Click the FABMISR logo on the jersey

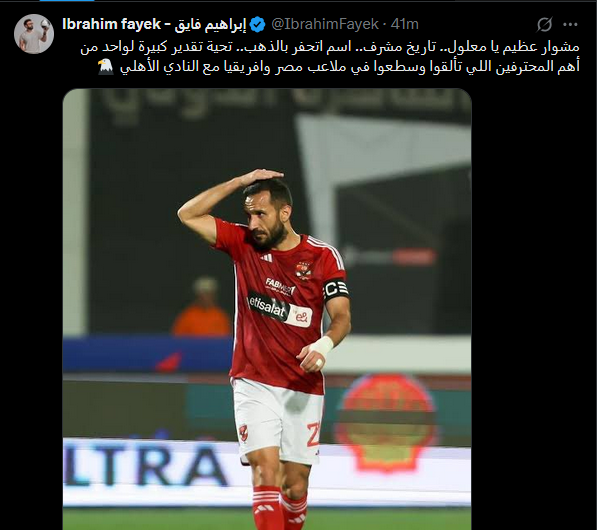coord(280,286)
